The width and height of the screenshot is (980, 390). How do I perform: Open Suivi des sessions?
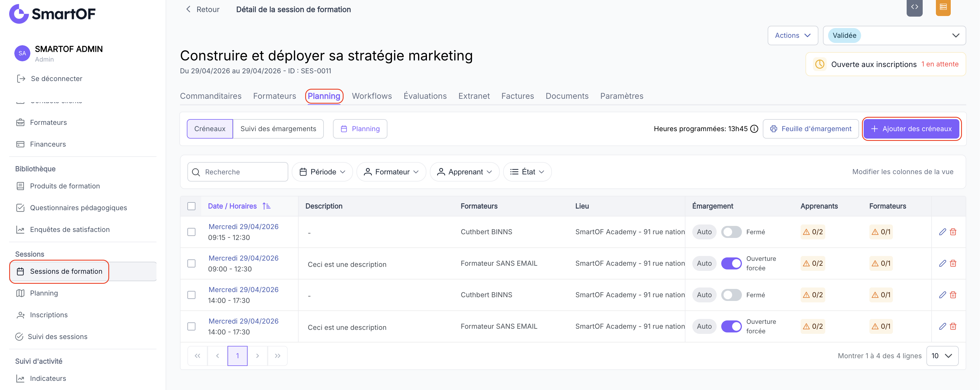click(x=57, y=337)
